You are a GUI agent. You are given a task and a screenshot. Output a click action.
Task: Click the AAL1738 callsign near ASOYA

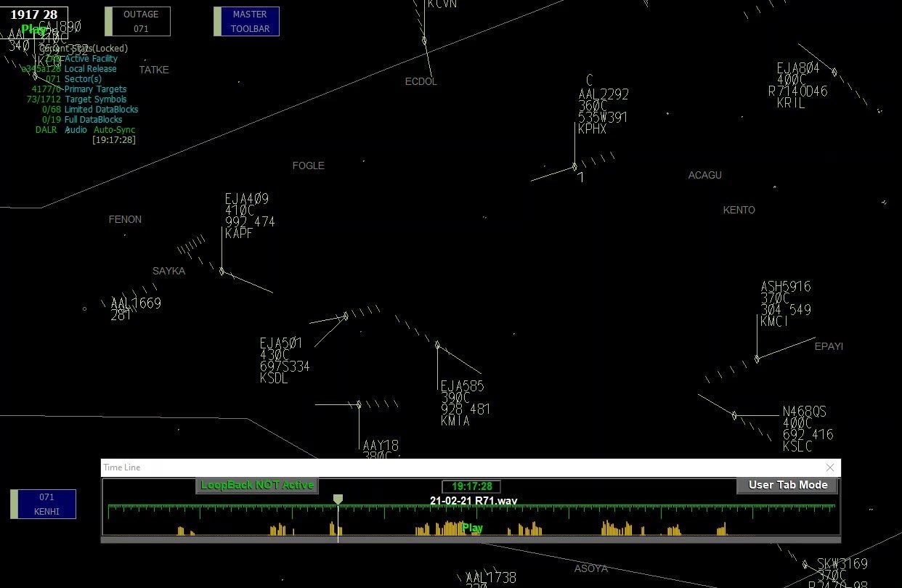click(x=491, y=577)
